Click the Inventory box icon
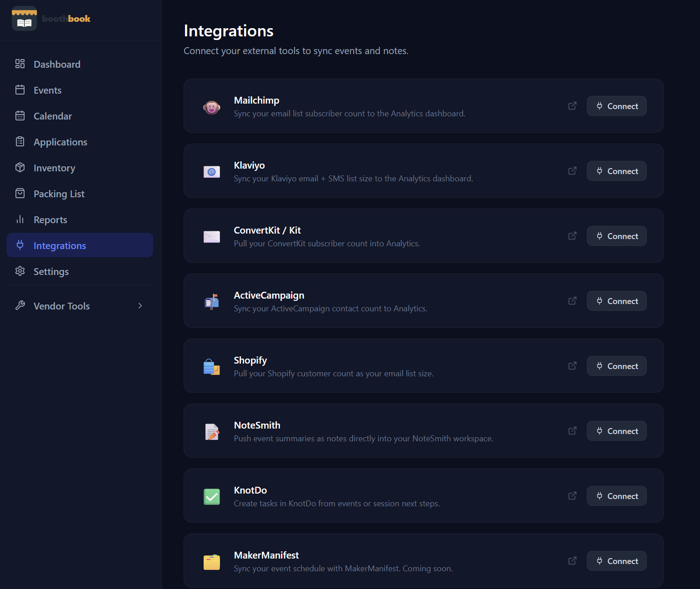 coord(20,167)
